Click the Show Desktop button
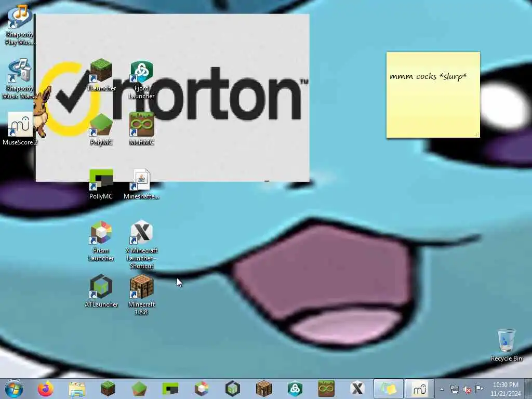This screenshot has height=399, width=532. 528,389
